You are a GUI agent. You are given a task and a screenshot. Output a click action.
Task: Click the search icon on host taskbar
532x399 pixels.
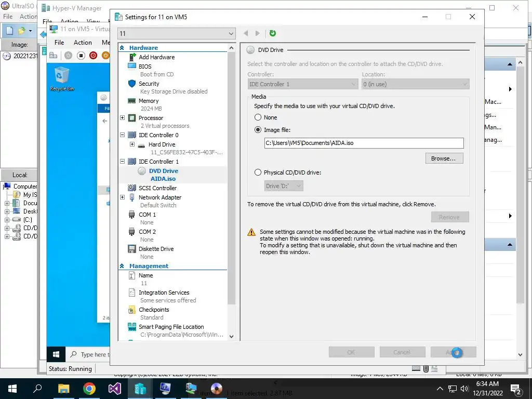pyautogui.click(x=37, y=389)
